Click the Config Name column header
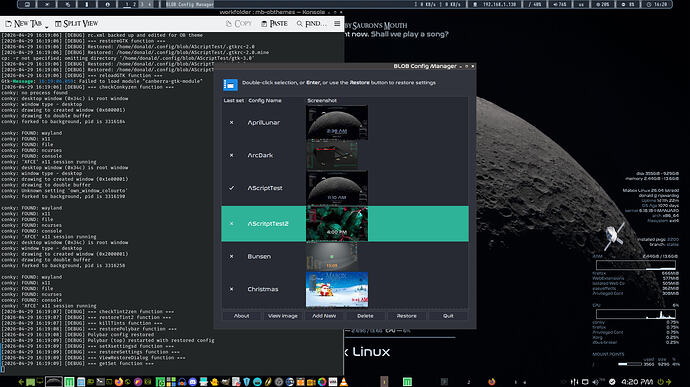Image resolution: width=690 pixels, height=387 pixels. coord(265,100)
